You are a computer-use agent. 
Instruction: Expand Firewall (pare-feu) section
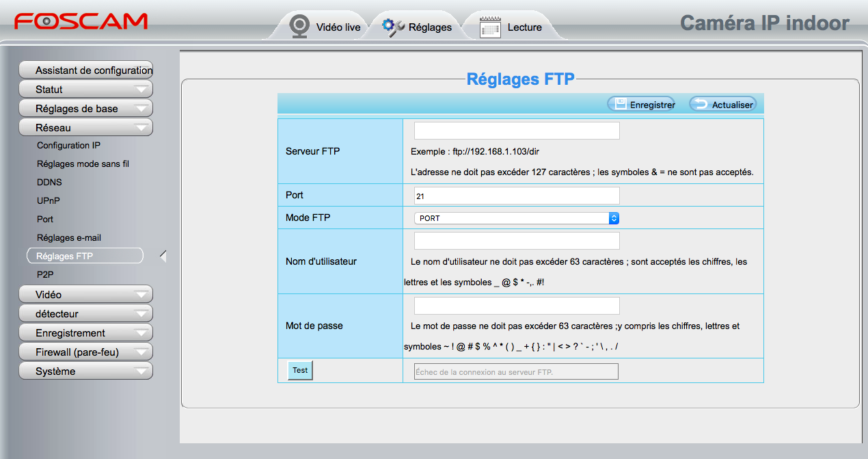(85, 352)
